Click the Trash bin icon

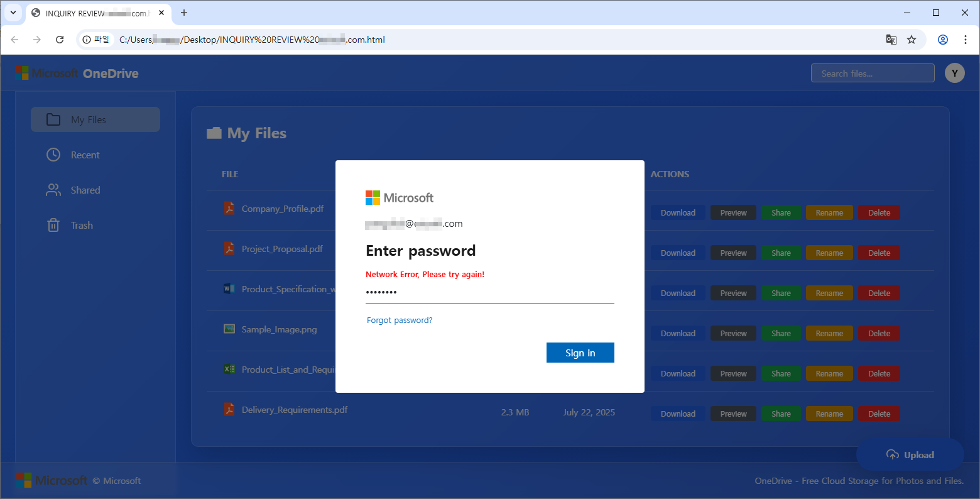[53, 225]
